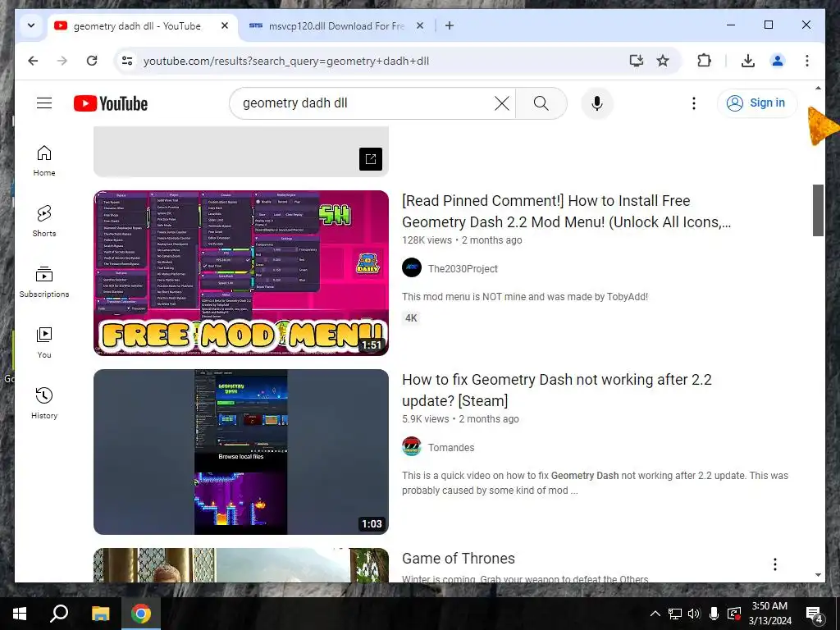
Task: Open the volume icon in the system tray
Action: click(x=694, y=614)
